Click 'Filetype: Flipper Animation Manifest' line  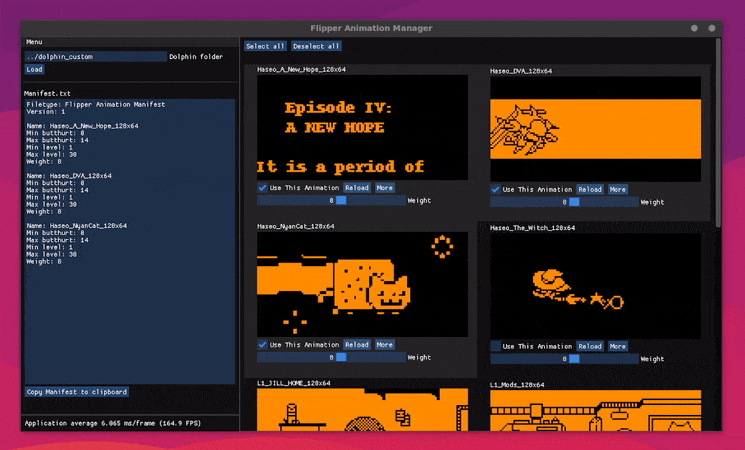pos(96,105)
